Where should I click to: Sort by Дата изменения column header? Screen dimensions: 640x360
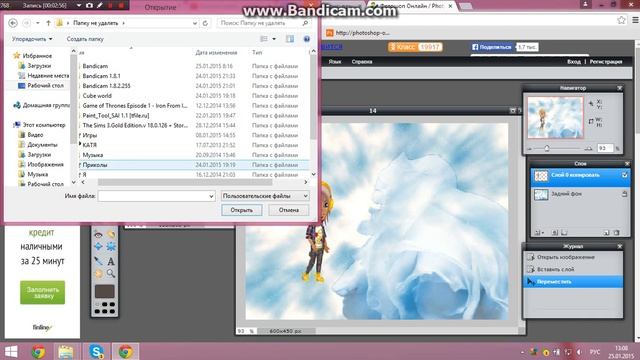[x=216, y=53]
